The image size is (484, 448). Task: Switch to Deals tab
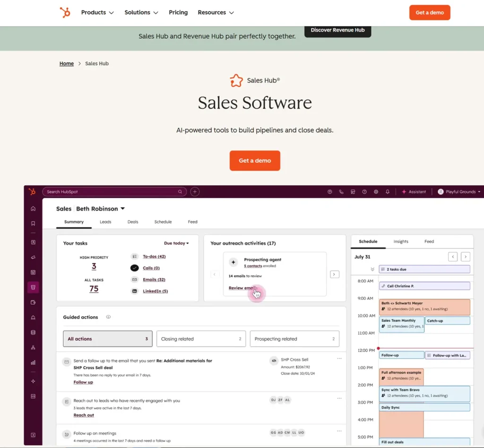133,221
